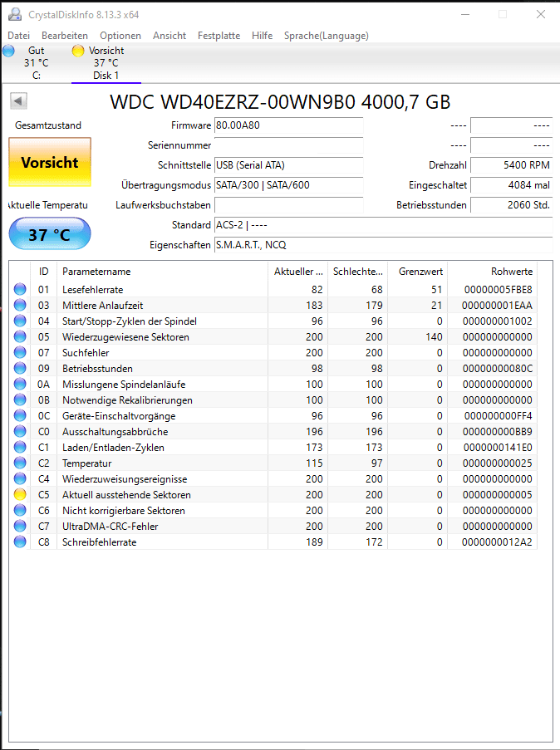Open the Festplatte menu

(219, 36)
